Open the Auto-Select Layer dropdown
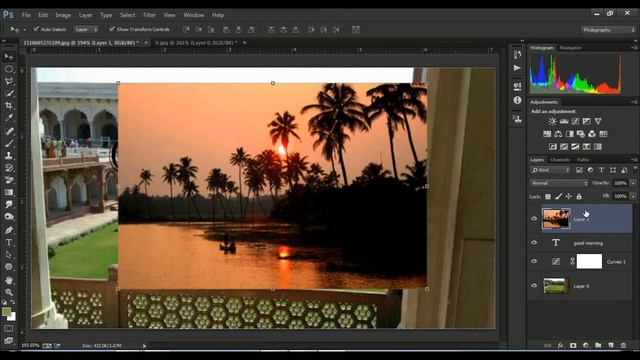 (86, 29)
